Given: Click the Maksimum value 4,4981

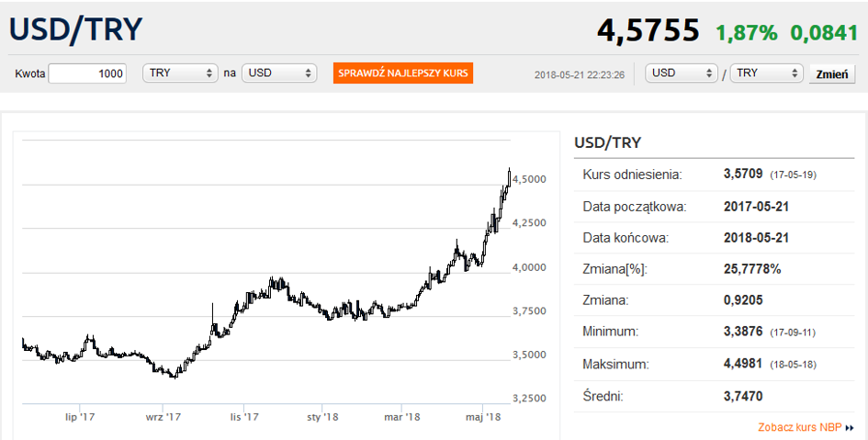Looking at the screenshot, I should pyautogui.click(x=743, y=365).
